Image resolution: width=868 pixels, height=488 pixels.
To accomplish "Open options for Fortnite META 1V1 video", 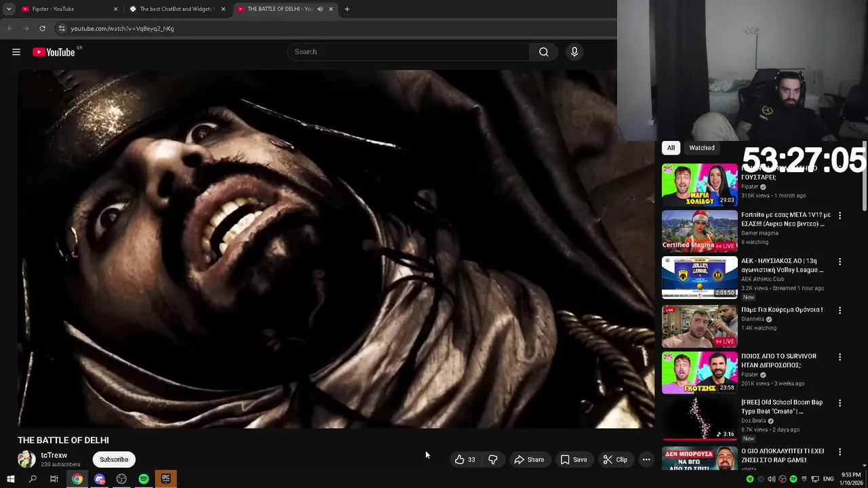I will click(840, 216).
